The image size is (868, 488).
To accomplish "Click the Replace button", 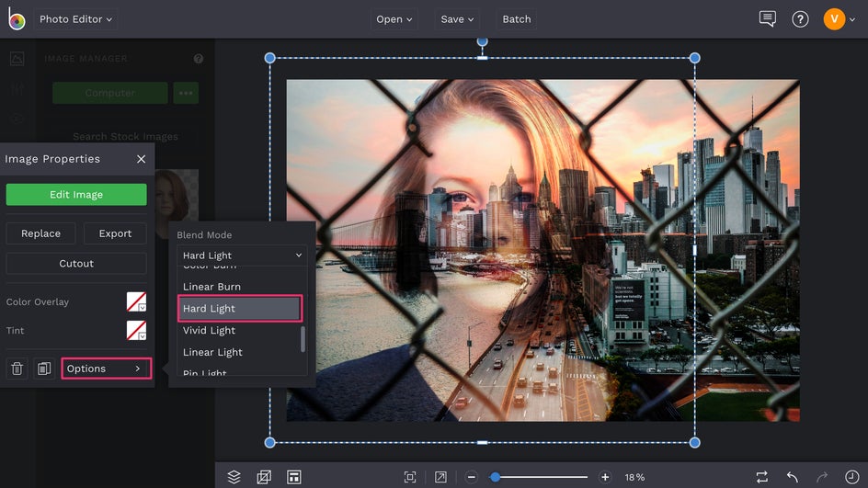I will 41,233.
